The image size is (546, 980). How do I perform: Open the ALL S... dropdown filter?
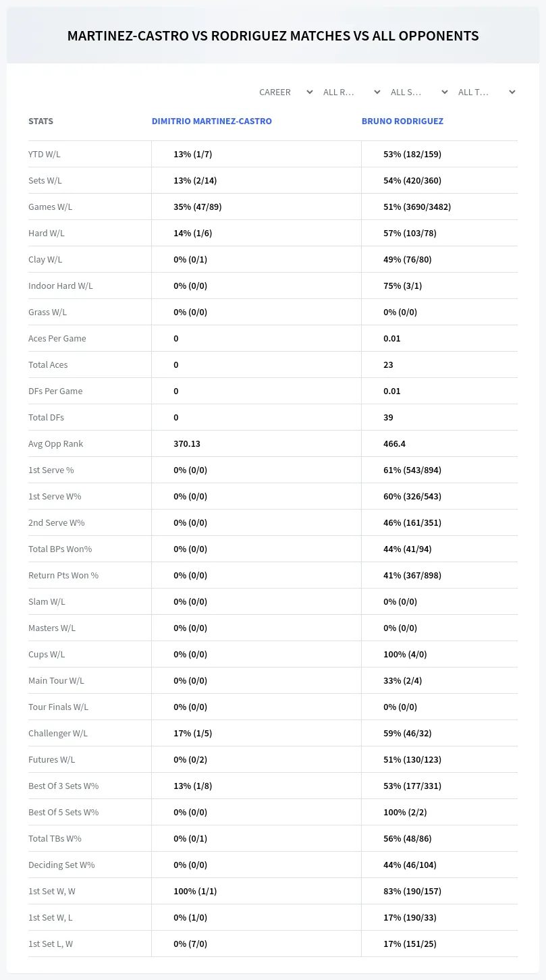tap(418, 92)
